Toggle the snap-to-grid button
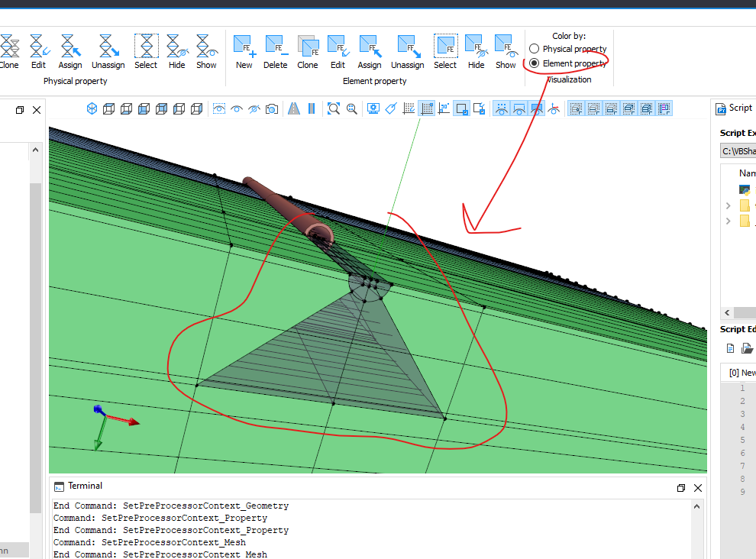 [427, 109]
